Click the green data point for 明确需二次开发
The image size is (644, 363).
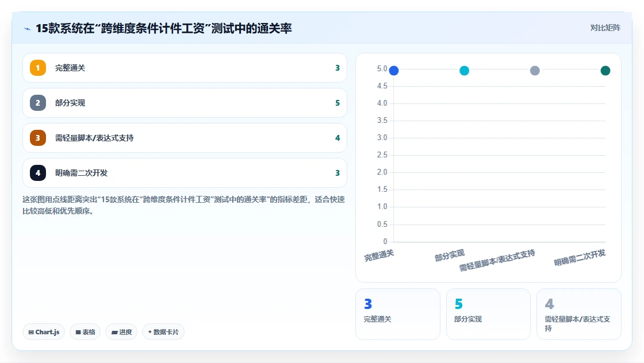605,71
